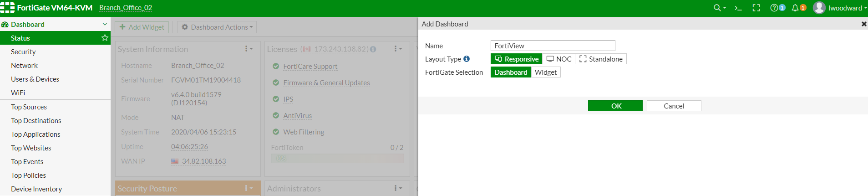Screen dimensions: 868x196
Task: Open the Security dashboard
Action: pos(55,52)
